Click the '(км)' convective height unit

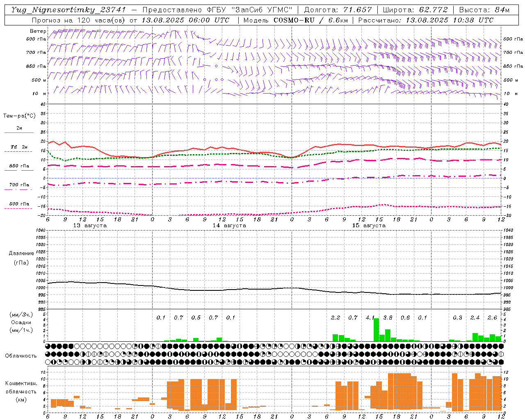pyautogui.click(x=21, y=399)
